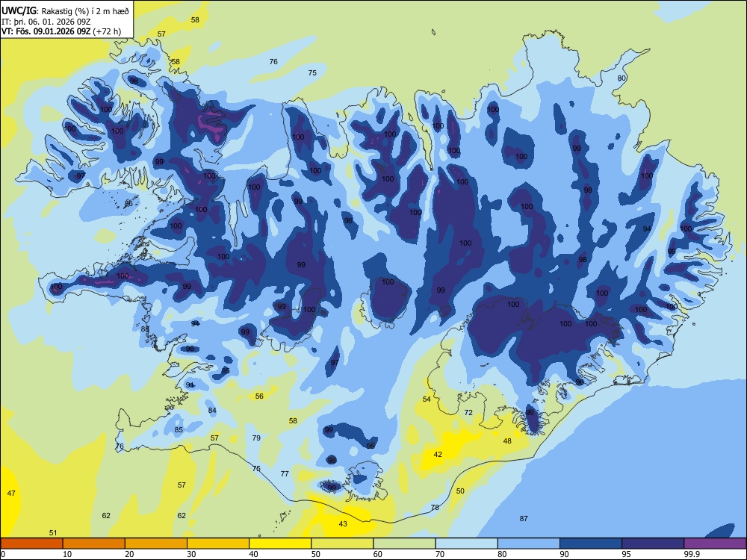Click the orange 10–20 legend swatch
Viewport: 747px width, 560px height.
(x=94, y=544)
